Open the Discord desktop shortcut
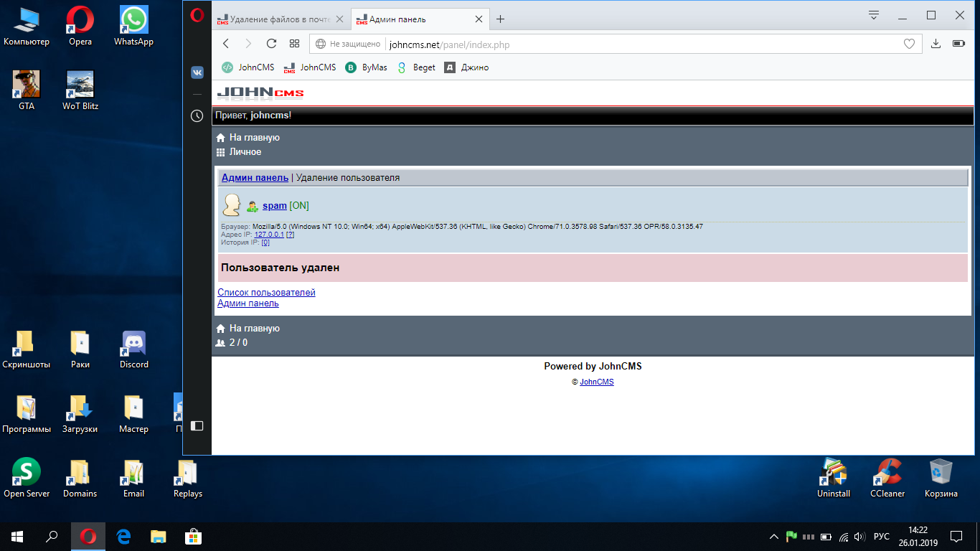 (x=134, y=349)
